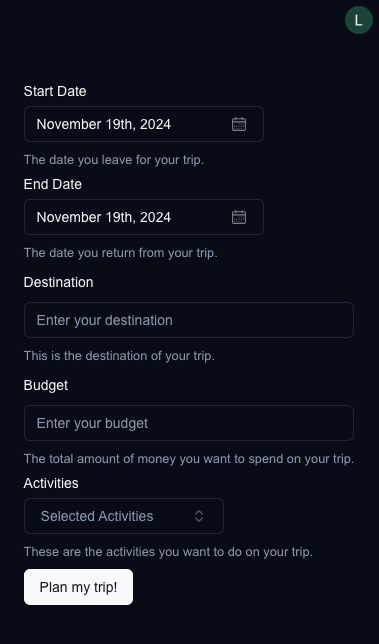
Task: Open the End Date picker showing November 19th
Action: (x=144, y=217)
